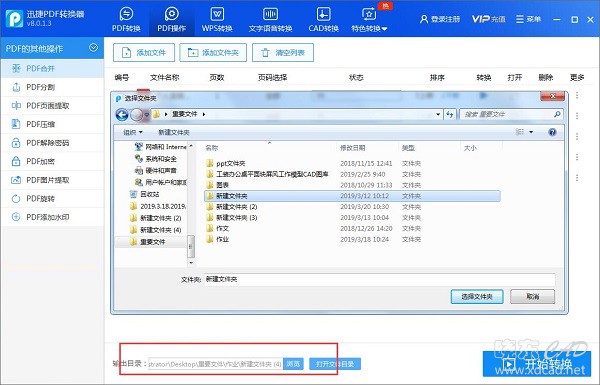
Task: Open 组织 dropdown menu
Action: click(132, 132)
